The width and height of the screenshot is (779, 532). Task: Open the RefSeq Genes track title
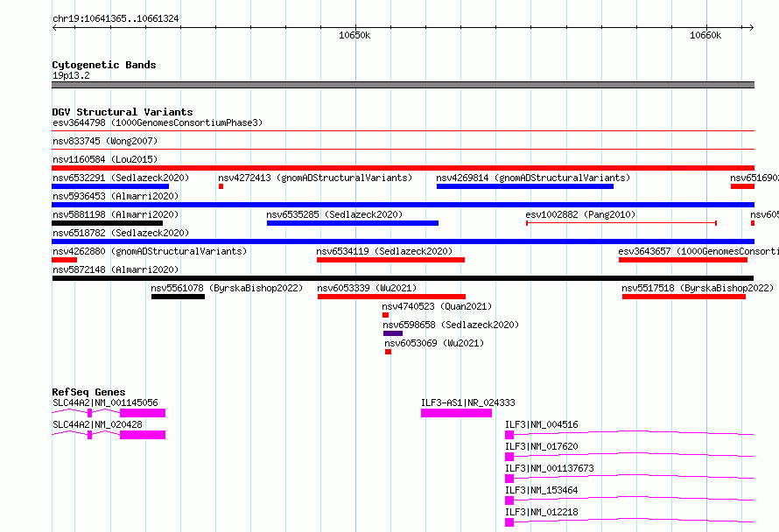(x=88, y=392)
